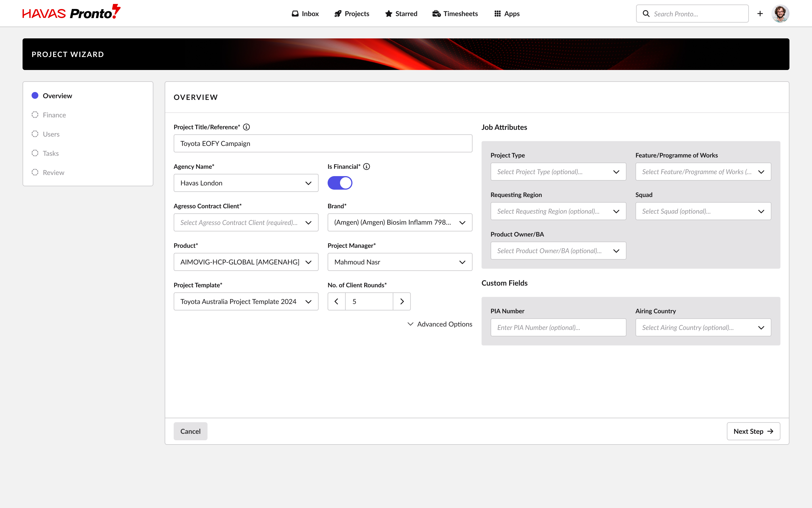This screenshot has width=812, height=508.
Task: Focus the Search Pronto field
Action: 692,14
